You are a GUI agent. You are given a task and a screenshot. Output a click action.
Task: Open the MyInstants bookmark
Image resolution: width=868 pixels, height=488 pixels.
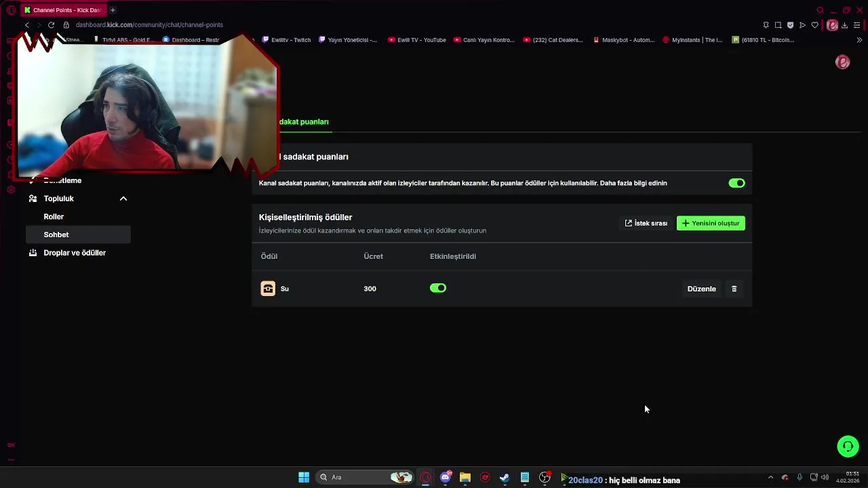[692, 40]
